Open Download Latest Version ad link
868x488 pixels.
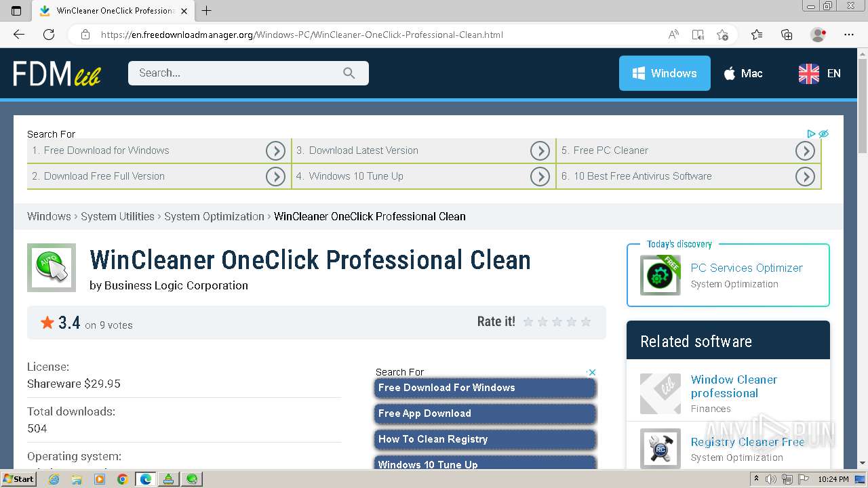363,150
